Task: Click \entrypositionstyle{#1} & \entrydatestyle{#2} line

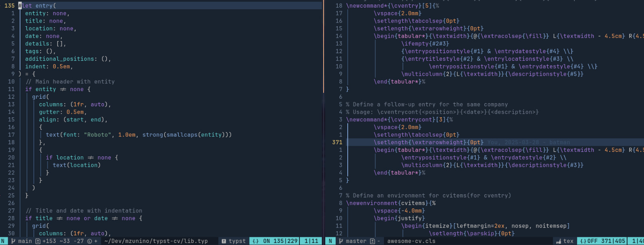Action: (x=484, y=158)
